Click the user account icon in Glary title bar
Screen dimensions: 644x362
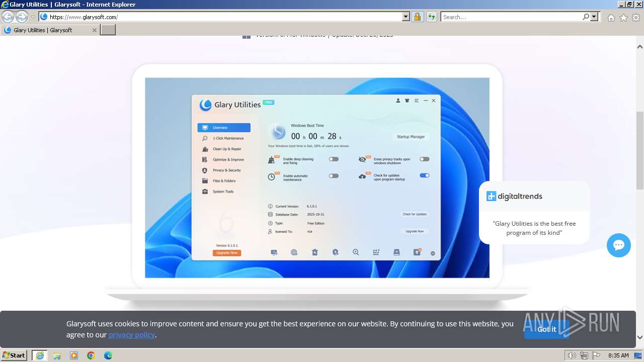pyautogui.click(x=398, y=101)
